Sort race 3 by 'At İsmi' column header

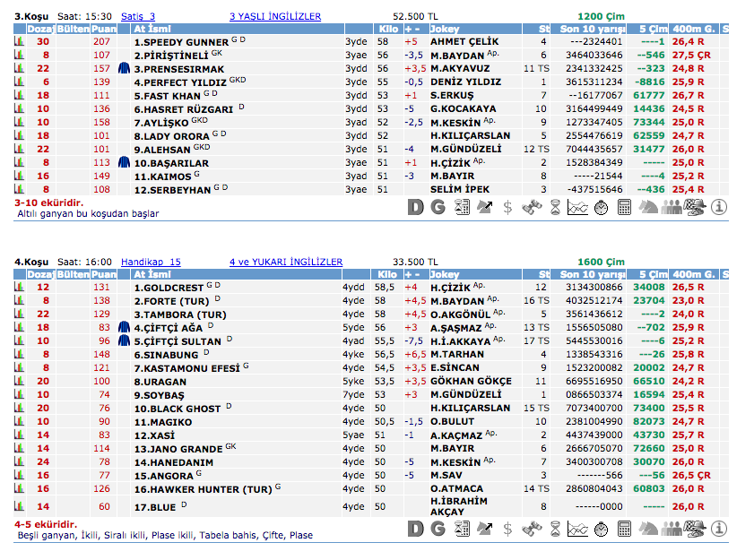click(x=152, y=29)
